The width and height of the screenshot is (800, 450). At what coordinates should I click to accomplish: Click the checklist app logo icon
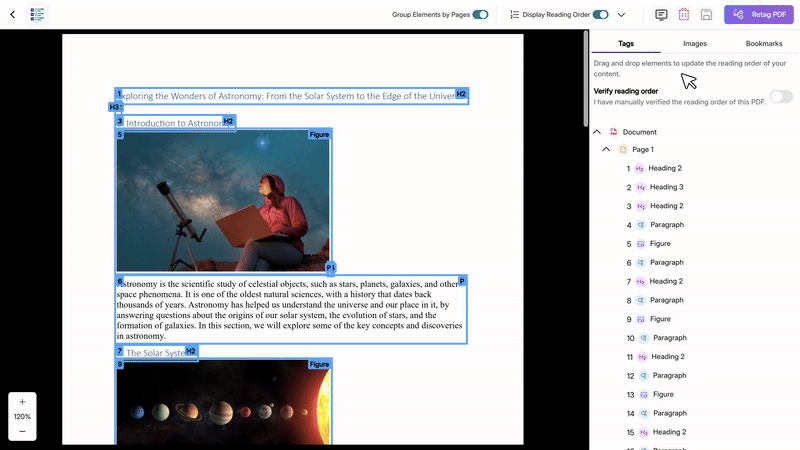[x=38, y=15]
